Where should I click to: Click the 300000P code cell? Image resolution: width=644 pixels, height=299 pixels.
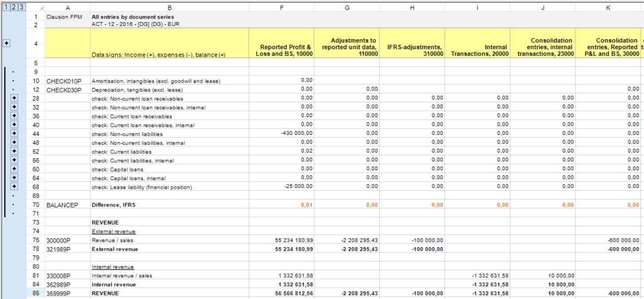(x=67, y=240)
